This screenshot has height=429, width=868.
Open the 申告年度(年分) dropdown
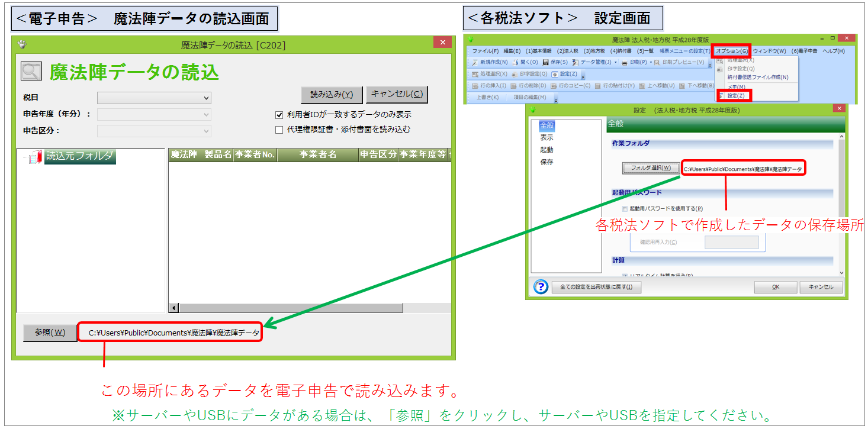coord(154,114)
